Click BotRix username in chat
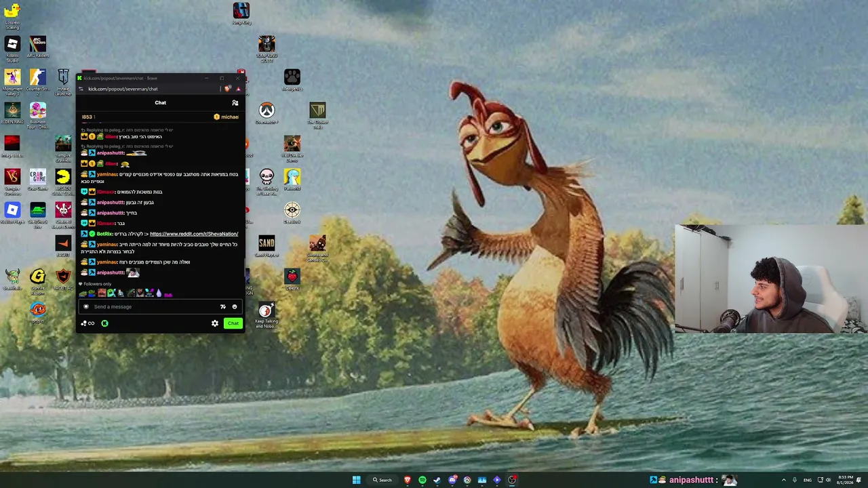868x488 pixels. pyautogui.click(x=104, y=234)
